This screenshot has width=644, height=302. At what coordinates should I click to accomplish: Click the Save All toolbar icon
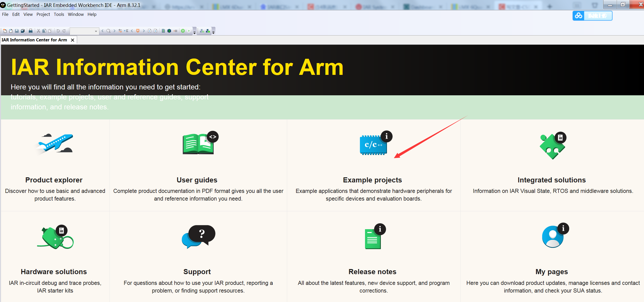[23, 31]
